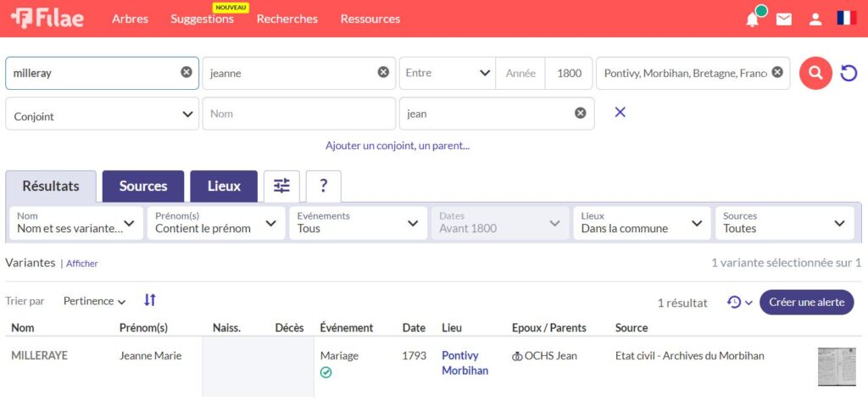Click the 'Créer une alerte' button
Image resolution: width=868 pixels, height=401 pixels.
click(x=806, y=303)
